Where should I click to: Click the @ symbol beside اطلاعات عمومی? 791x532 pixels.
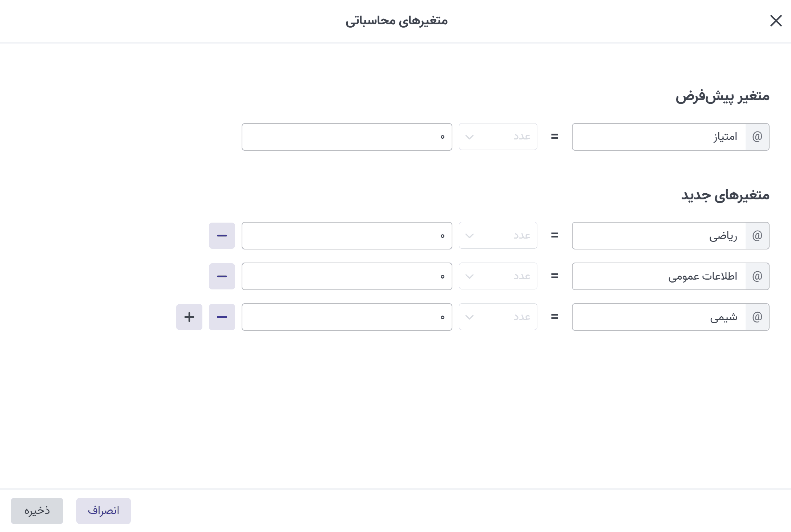757,276
